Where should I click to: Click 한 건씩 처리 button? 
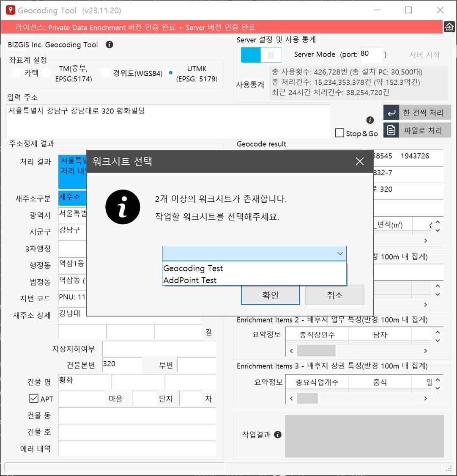417,113
